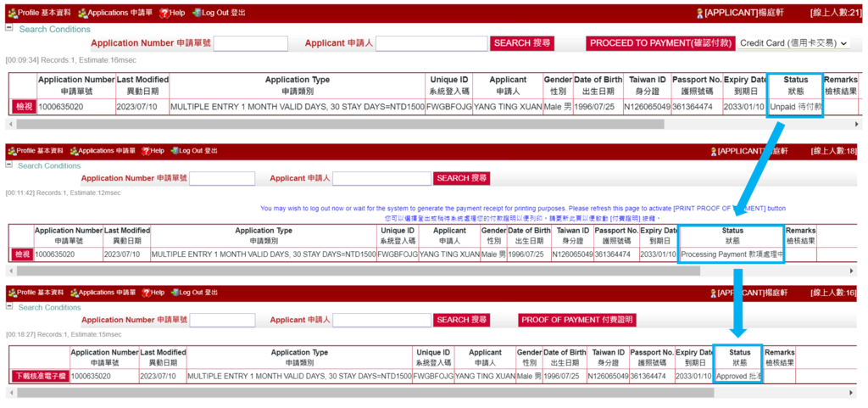Click Log Out 登出 in the 線上人數:18 panel
Viewport: 868px width, 408px height.
pos(194,151)
